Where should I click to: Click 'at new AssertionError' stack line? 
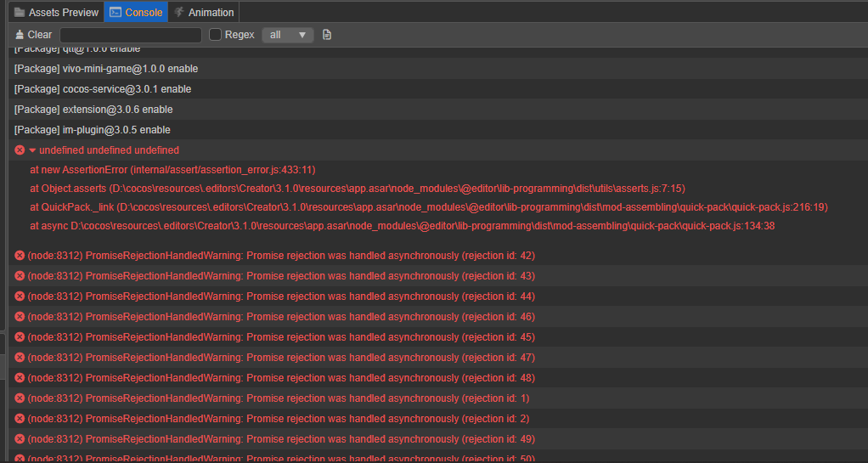[172, 169]
